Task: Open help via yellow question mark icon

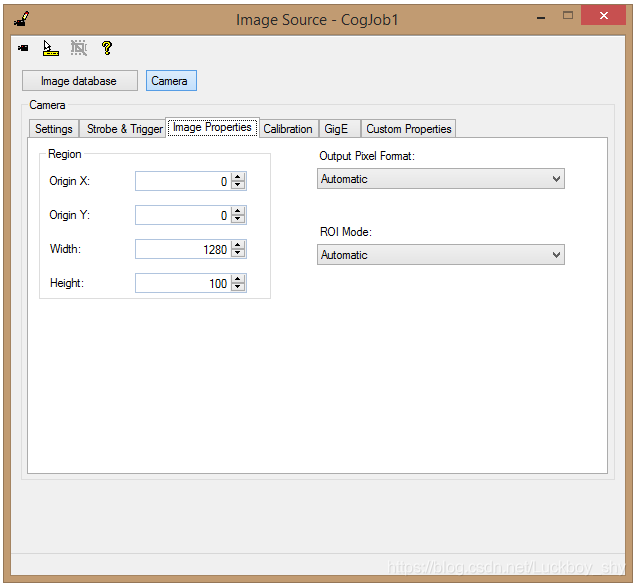Action: (107, 48)
